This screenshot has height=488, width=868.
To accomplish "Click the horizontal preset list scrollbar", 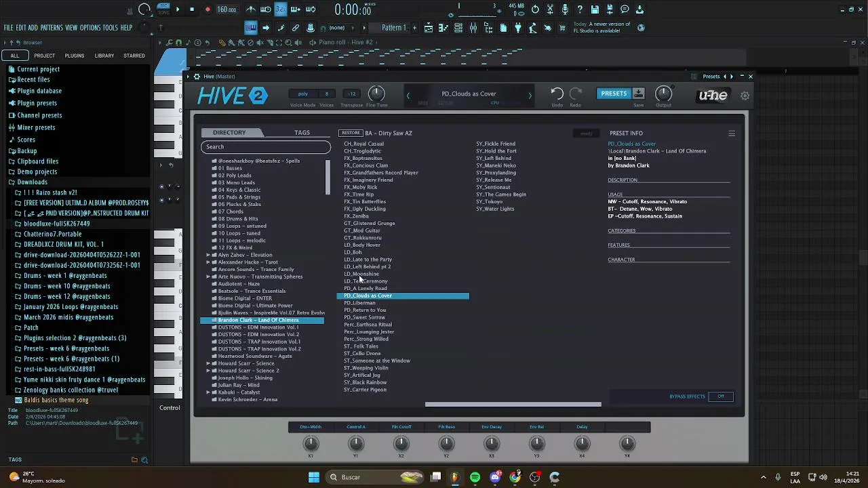I will pos(513,405).
